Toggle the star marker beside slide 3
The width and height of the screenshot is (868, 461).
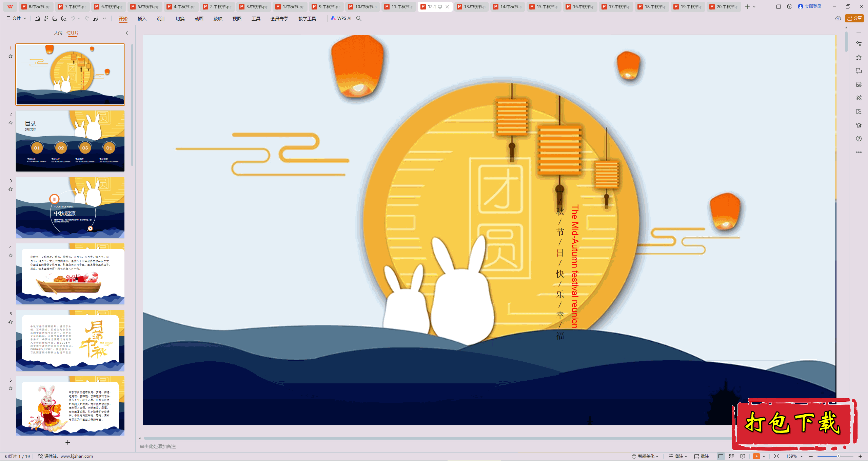11,189
